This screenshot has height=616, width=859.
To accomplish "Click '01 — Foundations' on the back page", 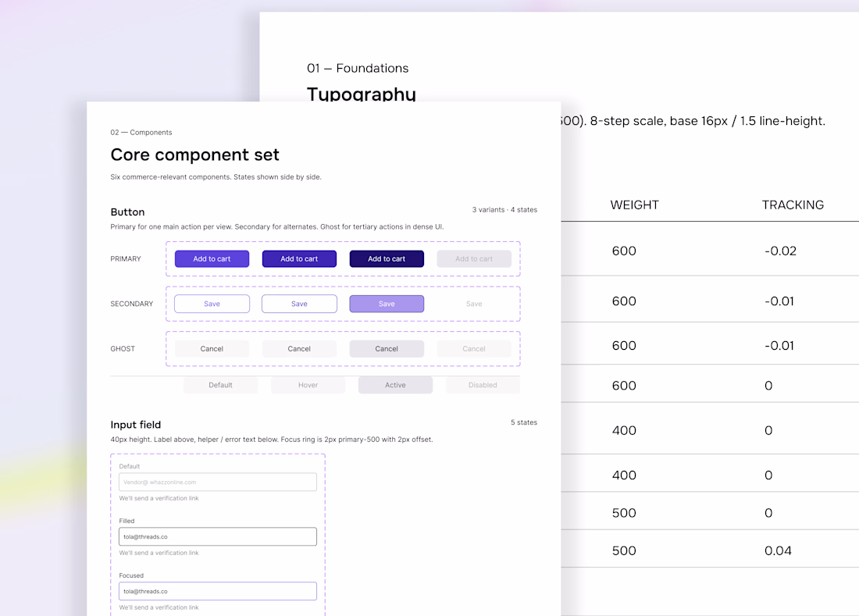I will pyautogui.click(x=358, y=69).
